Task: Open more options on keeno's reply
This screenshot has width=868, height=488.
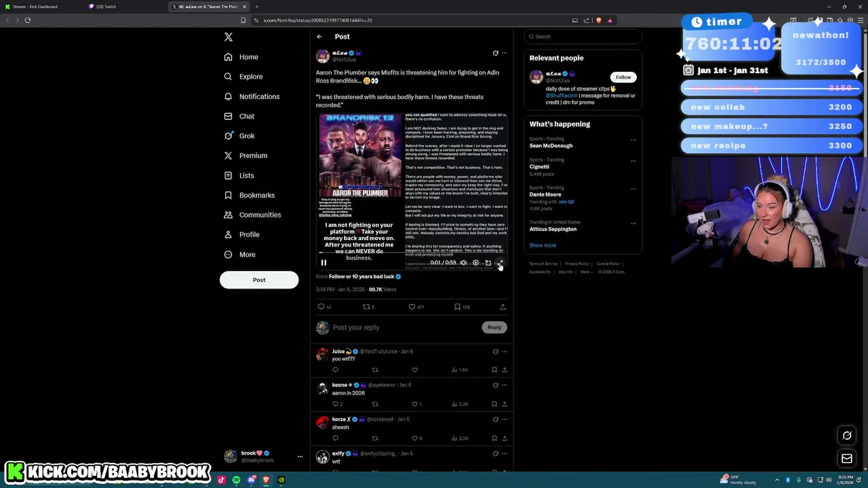Action: (x=505, y=385)
